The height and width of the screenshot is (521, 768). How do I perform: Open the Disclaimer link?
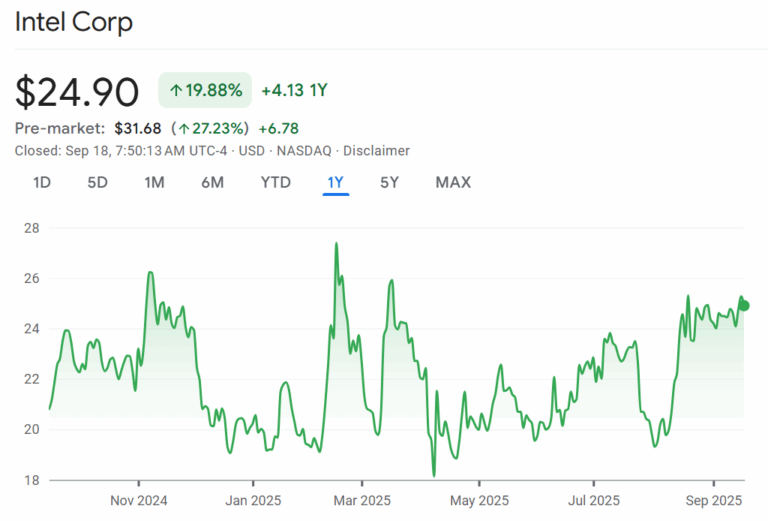click(376, 151)
